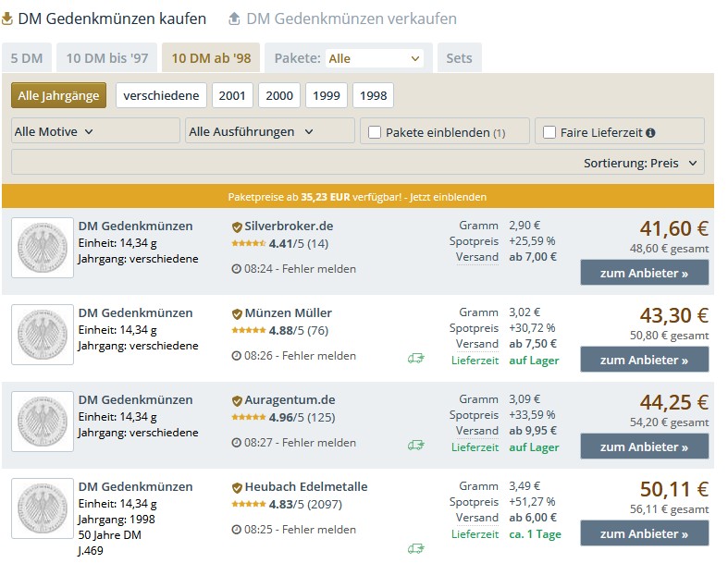Select the 10 DM bis '97 tab
728x563 pixels.
107,58
